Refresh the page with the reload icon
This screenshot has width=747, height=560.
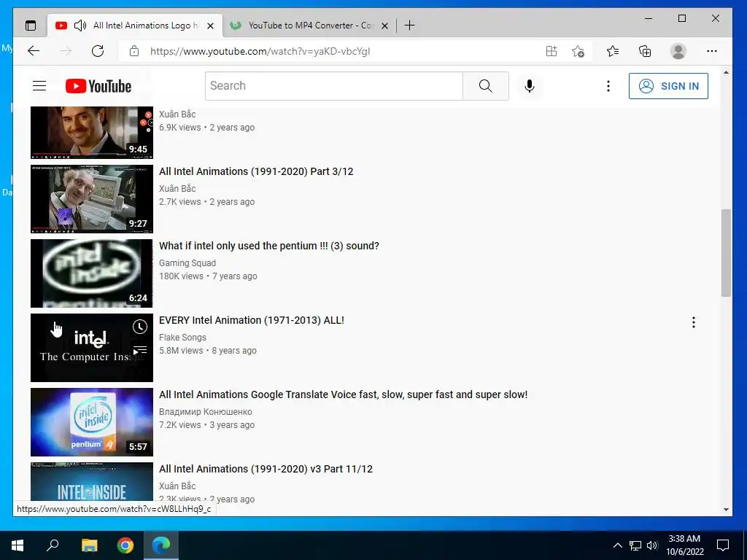[98, 51]
